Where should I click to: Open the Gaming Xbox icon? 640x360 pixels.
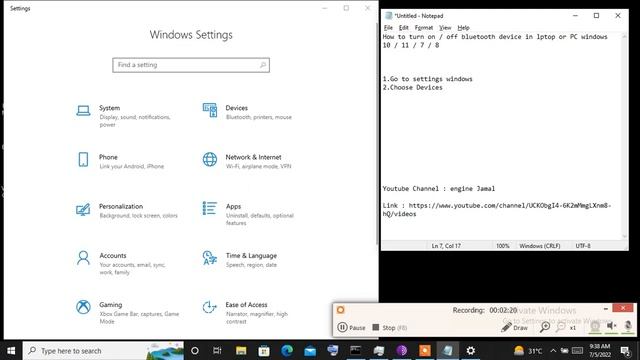pyautogui.click(x=83, y=307)
